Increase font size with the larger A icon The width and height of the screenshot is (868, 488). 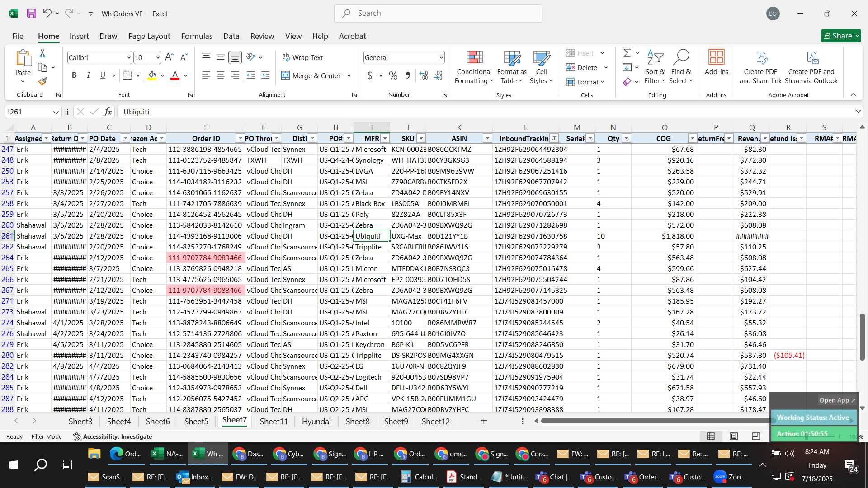(x=169, y=57)
